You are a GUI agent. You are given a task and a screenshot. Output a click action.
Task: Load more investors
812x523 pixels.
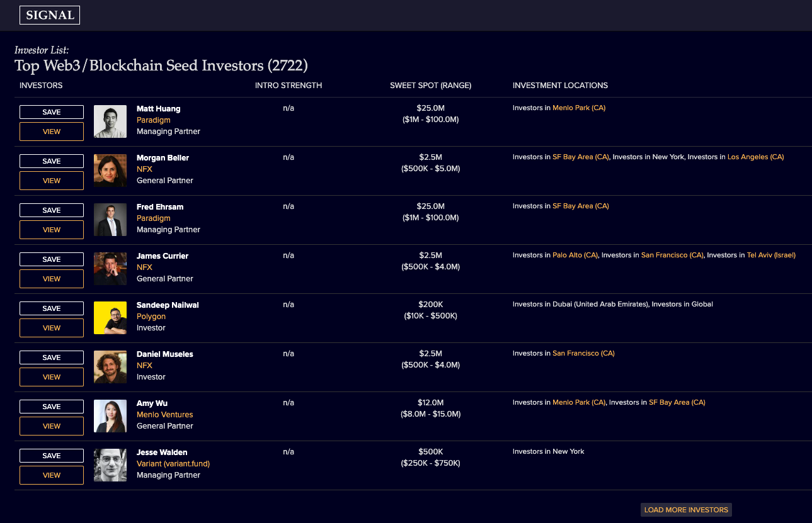[x=686, y=510]
